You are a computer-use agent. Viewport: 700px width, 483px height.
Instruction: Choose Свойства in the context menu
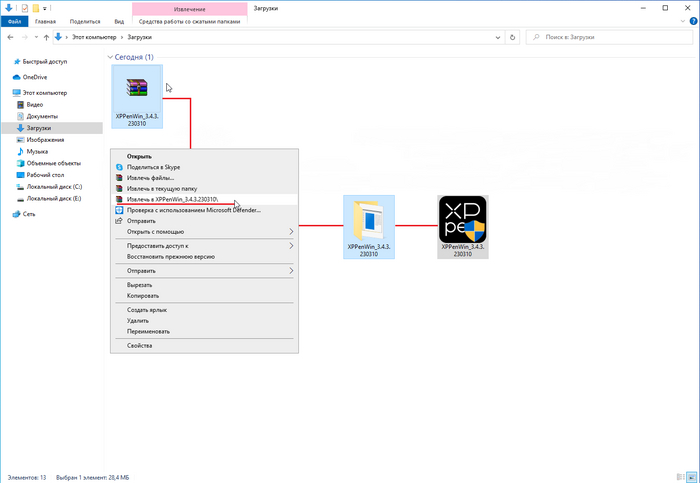point(204,346)
